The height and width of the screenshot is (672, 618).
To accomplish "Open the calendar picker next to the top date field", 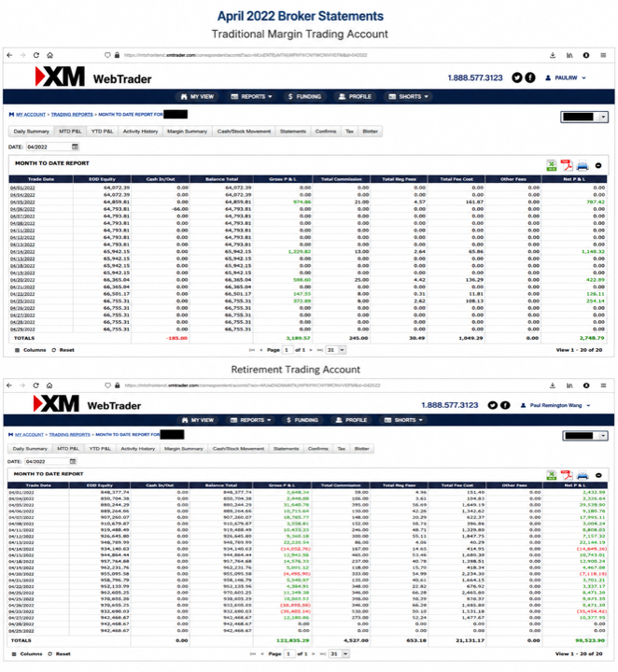I will [x=75, y=147].
